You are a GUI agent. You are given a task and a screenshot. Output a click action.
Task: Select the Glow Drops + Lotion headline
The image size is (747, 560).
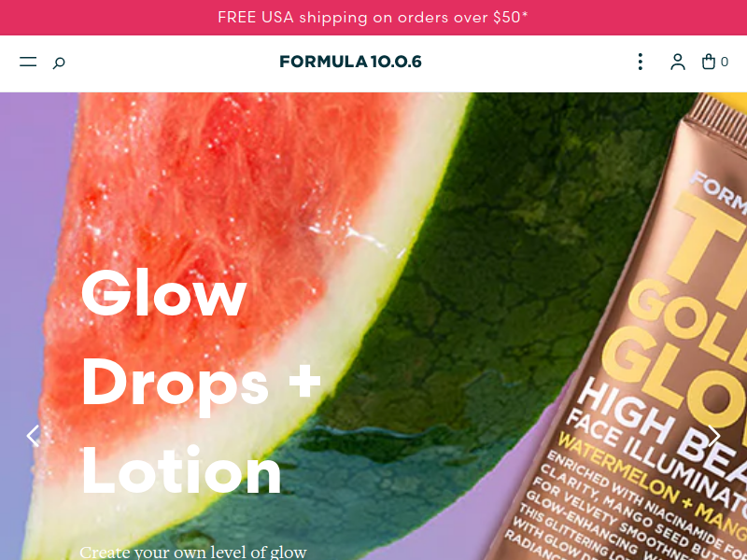coord(201,382)
